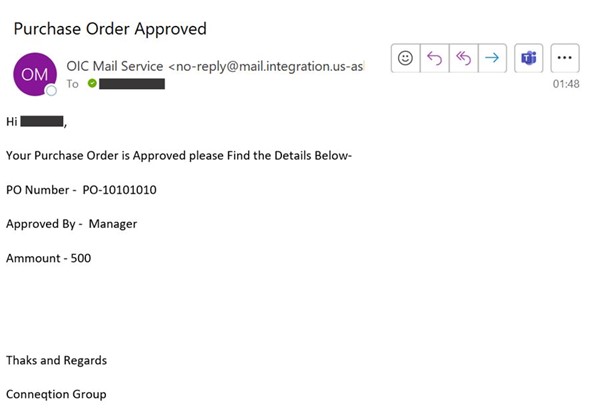The image size is (602, 417).
Task: Select the no-reply sender email address
Action: click(x=266, y=66)
